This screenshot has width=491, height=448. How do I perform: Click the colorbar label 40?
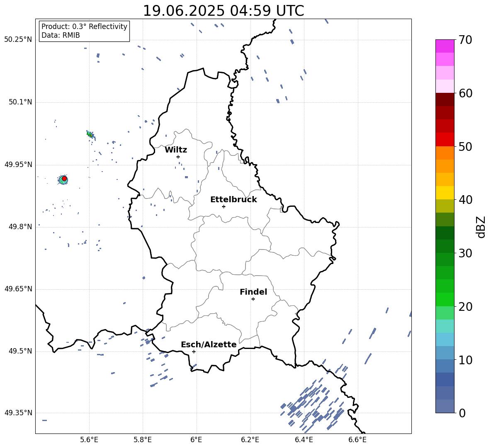[x=465, y=200]
